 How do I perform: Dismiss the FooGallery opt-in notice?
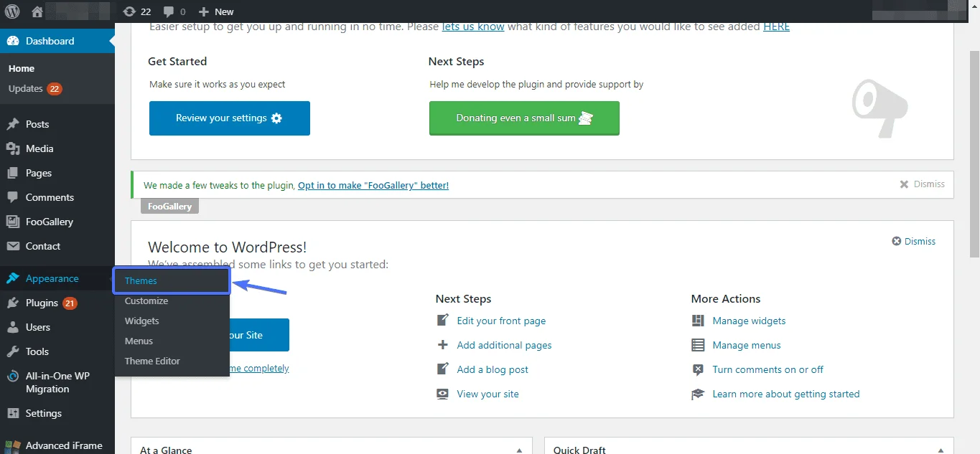click(922, 184)
